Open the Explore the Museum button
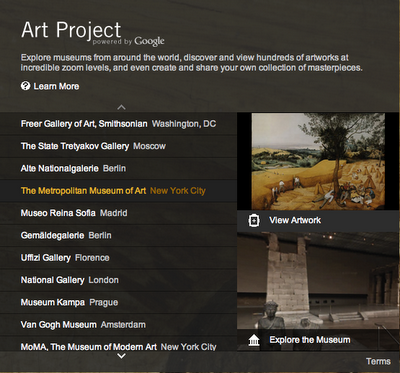 (x=318, y=340)
